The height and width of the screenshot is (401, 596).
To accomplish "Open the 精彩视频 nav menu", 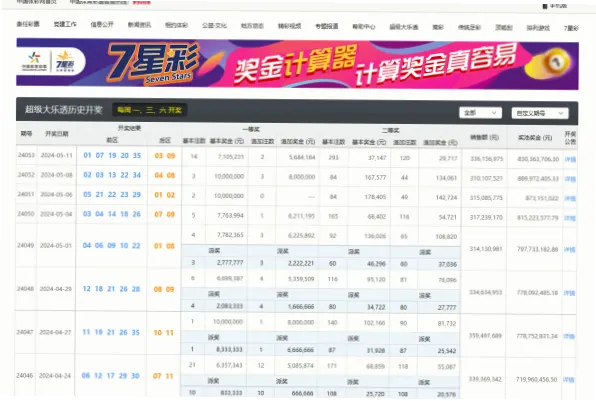I will [x=289, y=26].
